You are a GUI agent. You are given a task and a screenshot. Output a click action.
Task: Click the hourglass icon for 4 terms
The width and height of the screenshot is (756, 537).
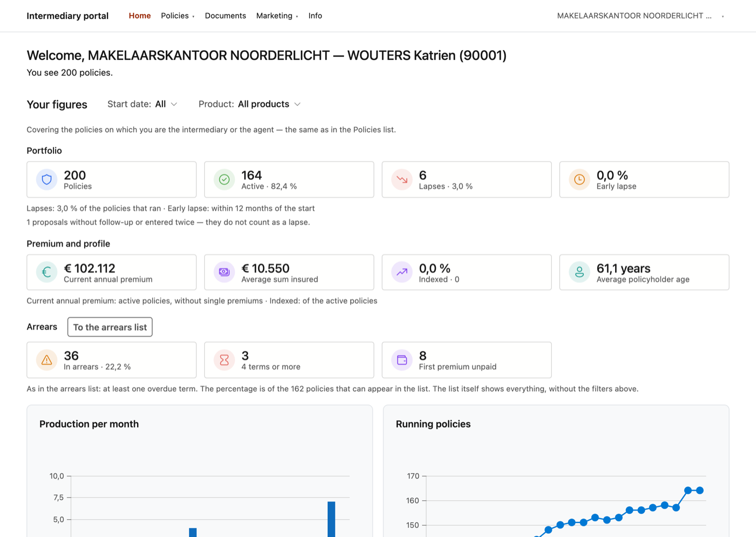coord(225,360)
